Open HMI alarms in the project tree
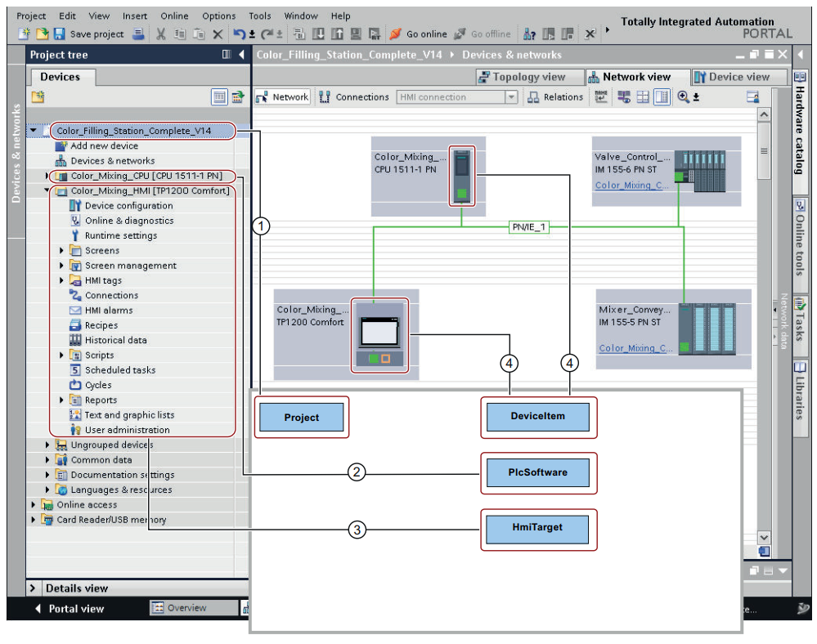 [108, 311]
